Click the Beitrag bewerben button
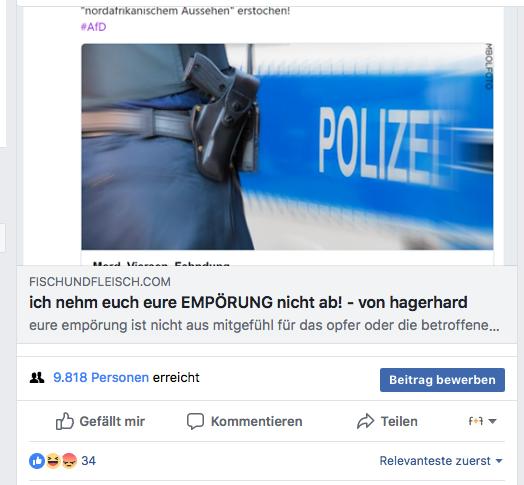 (x=442, y=380)
